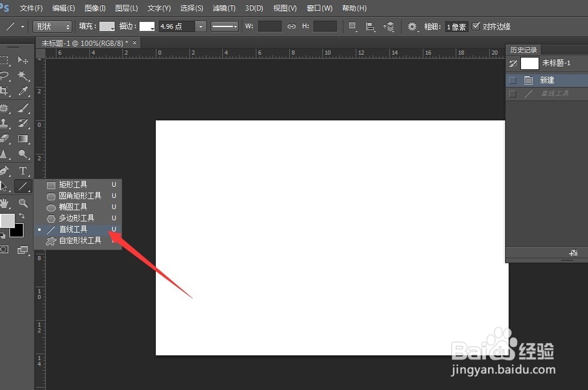Viewport: 588px width, 390px height.
Task: Toggle Quick Mask mode icon
Action: coord(4,250)
